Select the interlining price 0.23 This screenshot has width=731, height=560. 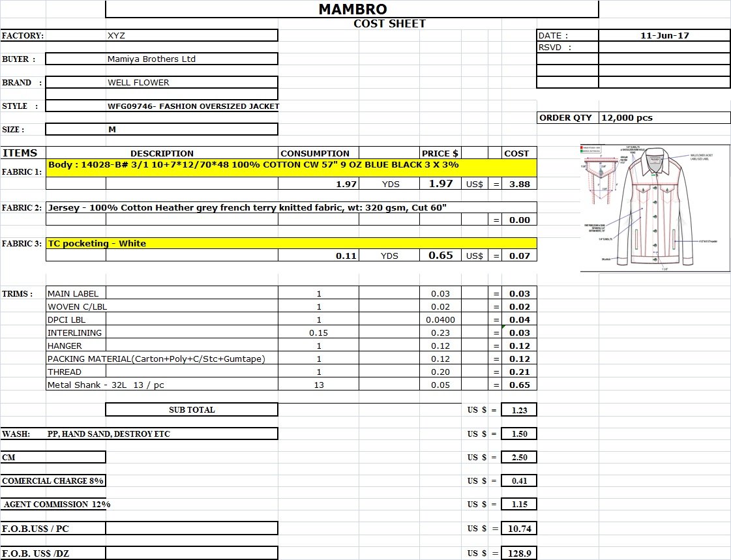click(440, 332)
